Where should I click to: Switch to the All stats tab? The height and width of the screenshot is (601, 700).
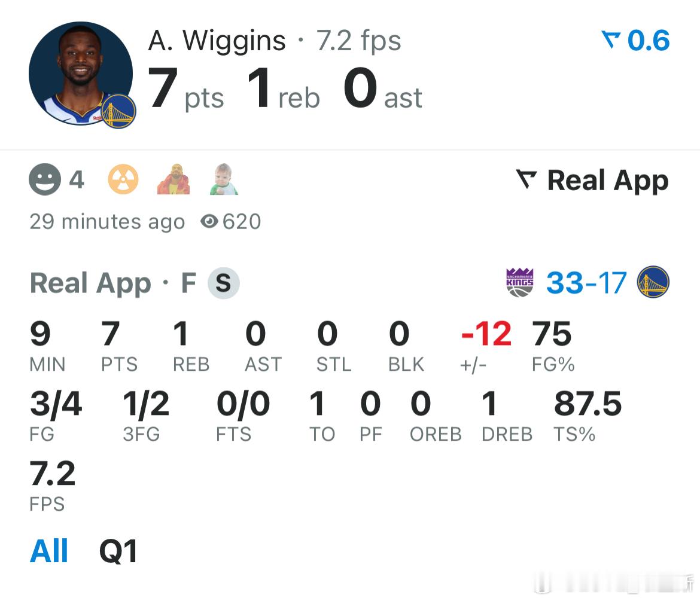coord(49,551)
